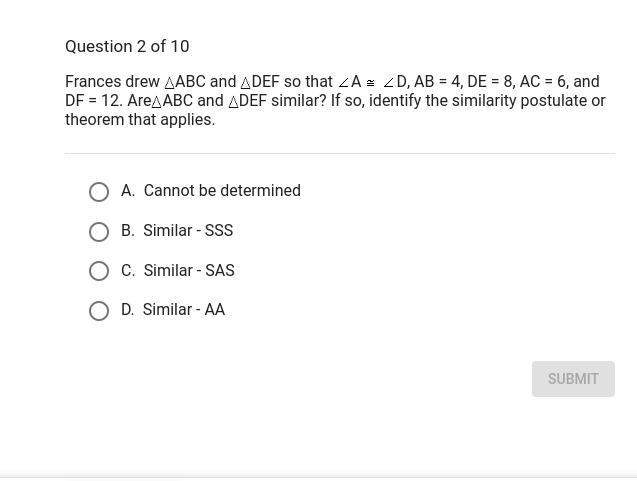Select the radio button for option A
The height and width of the screenshot is (481, 637).
pyautogui.click(x=99, y=192)
